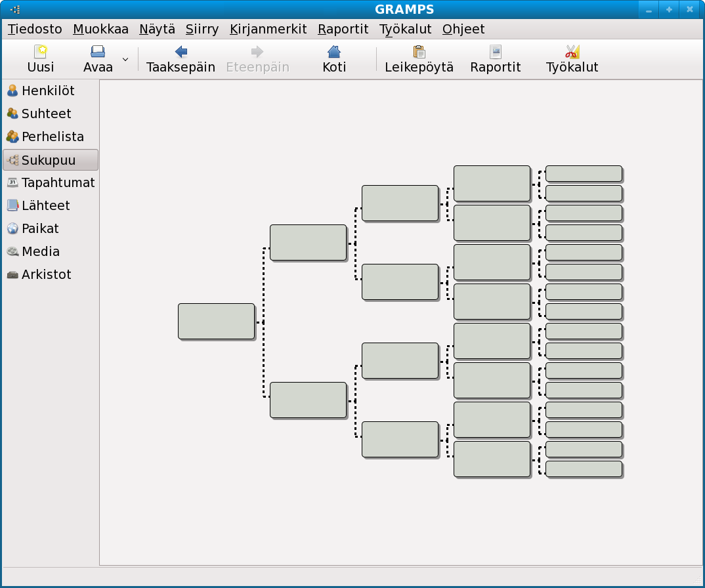Image resolution: width=705 pixels, height=588 pixels.
Task: Click the Uusi new file icon
Action: [x=41, y=52]
